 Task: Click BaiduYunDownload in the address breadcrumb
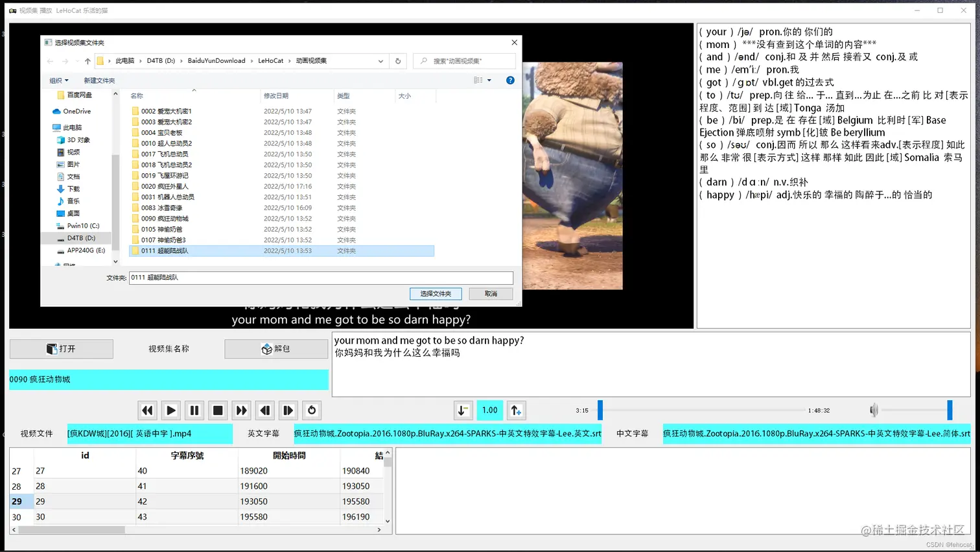click(216, 61)
